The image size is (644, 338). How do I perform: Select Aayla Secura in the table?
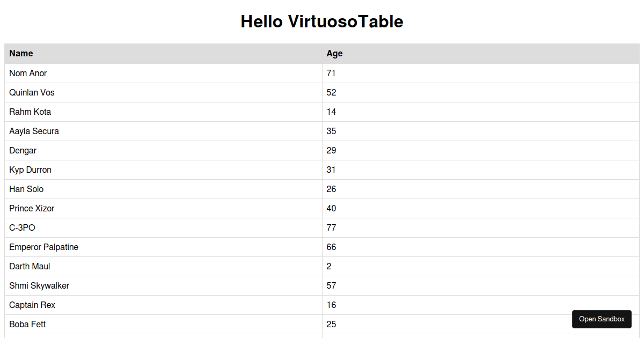[x=34, y=131]
